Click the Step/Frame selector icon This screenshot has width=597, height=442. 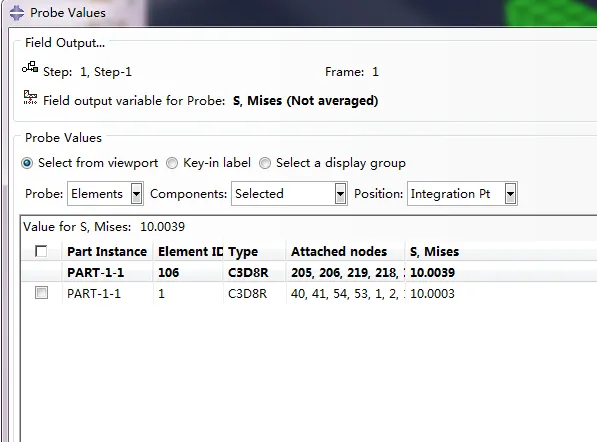tap(30, 68)
